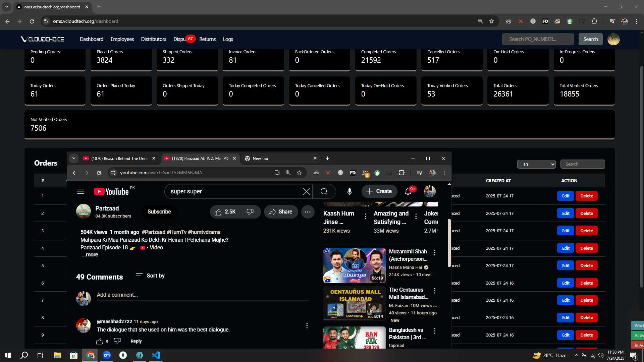Open options for Centaurus Mall video
This screenshot has height=362, width=644.
pyautogui.click(x=435, y=291)
